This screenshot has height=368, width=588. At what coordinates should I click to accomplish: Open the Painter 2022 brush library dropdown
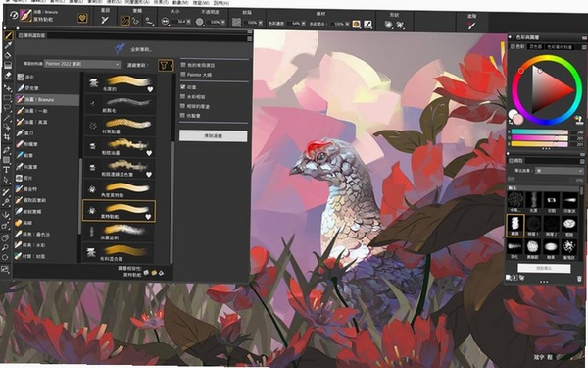[82, 64]
